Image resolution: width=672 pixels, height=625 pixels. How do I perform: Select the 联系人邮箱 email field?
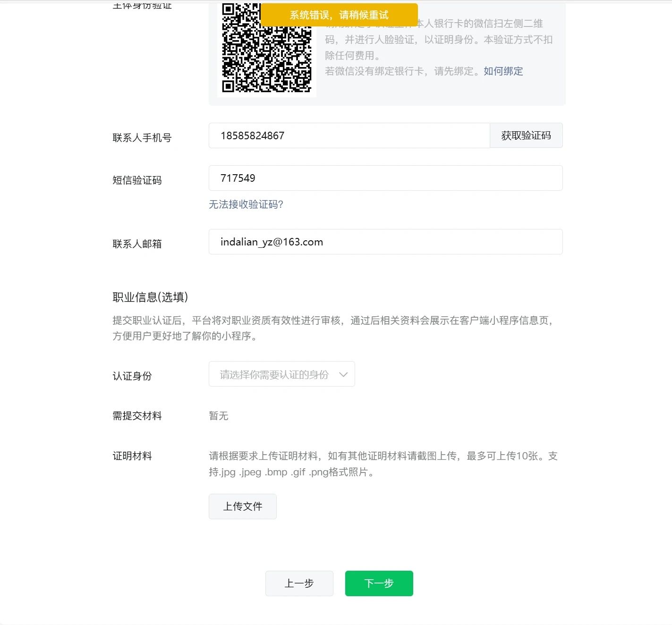[386, 242]
